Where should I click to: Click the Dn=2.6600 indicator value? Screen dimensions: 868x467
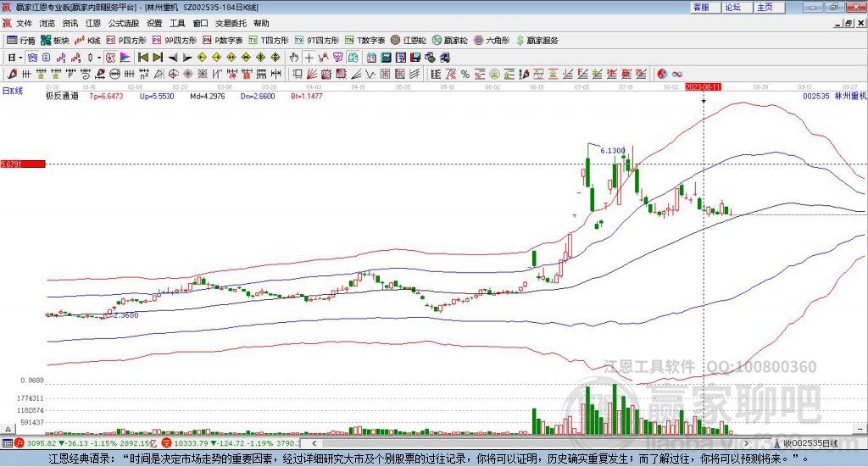pyautogui.click(x=258, y=96)
